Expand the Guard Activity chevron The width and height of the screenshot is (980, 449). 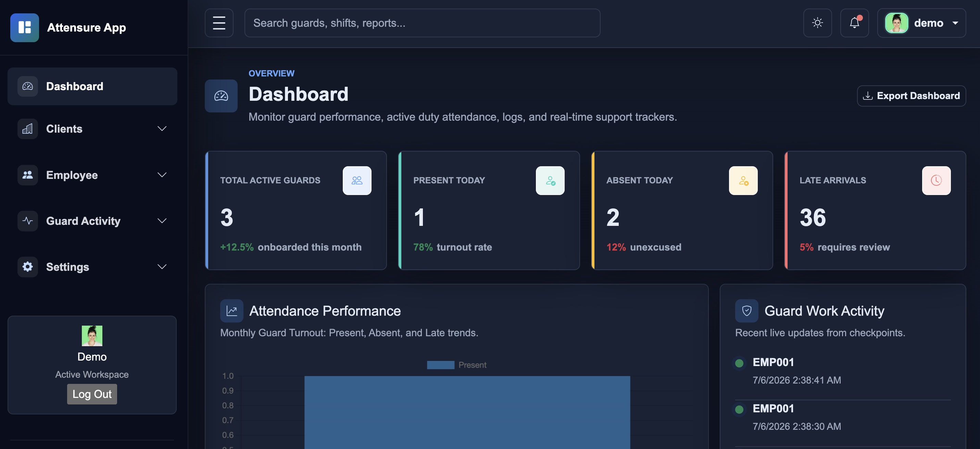point(162,221)
